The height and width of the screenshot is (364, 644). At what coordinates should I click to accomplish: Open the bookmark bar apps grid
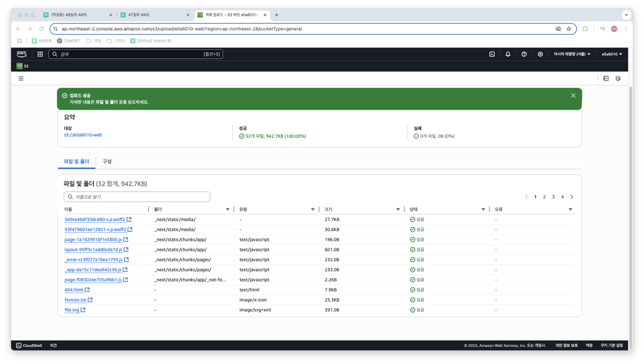coord(19,41)
